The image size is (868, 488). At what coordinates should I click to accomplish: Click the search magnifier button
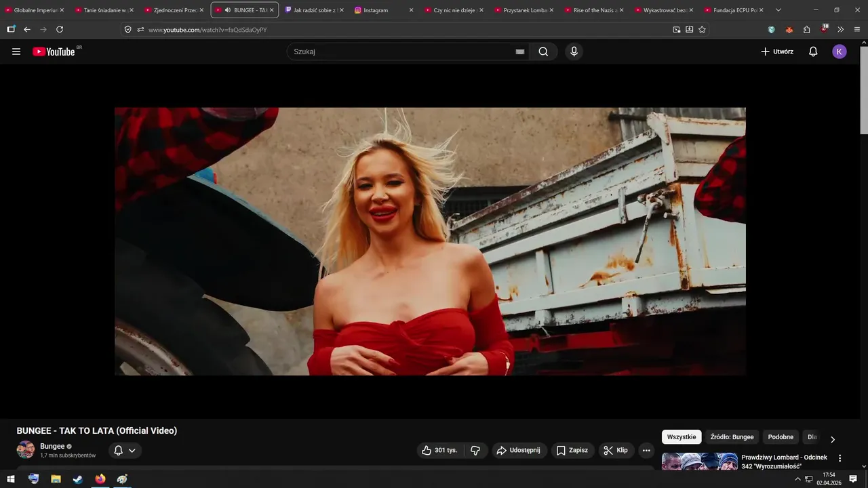pos(543,52)
